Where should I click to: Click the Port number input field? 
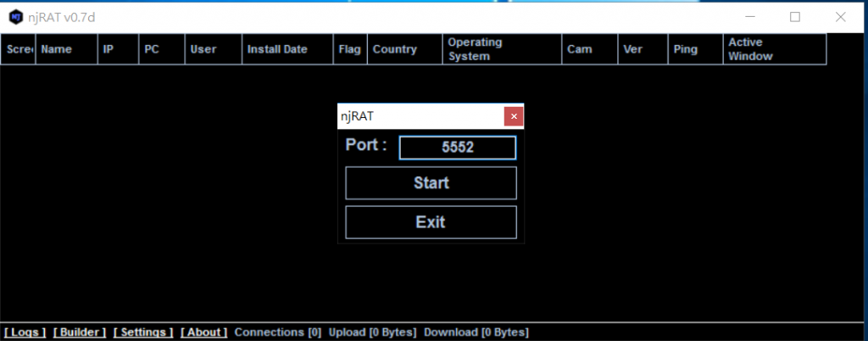[x=457, y=148]
